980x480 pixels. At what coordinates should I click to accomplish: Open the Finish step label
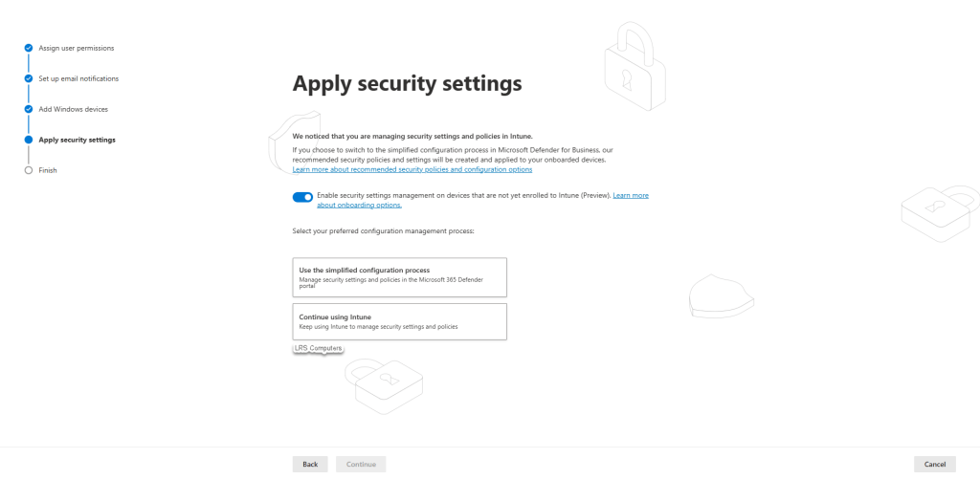point(48,170)
